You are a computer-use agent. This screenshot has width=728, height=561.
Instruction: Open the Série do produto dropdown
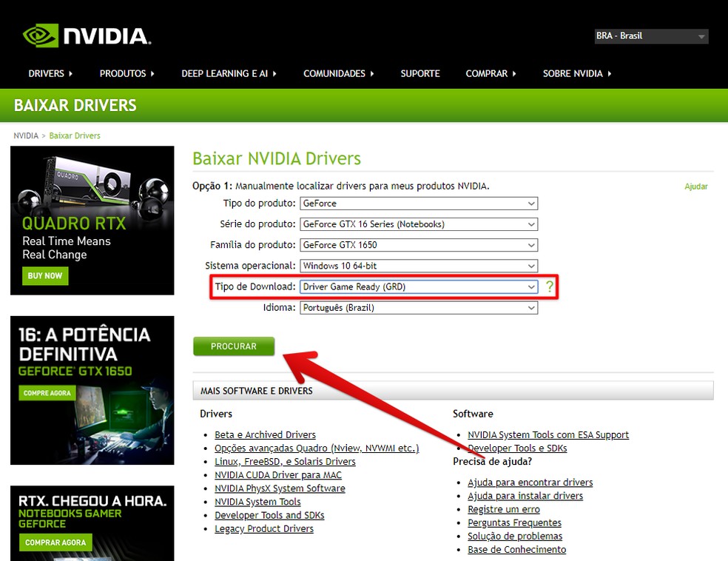[419, 224]
